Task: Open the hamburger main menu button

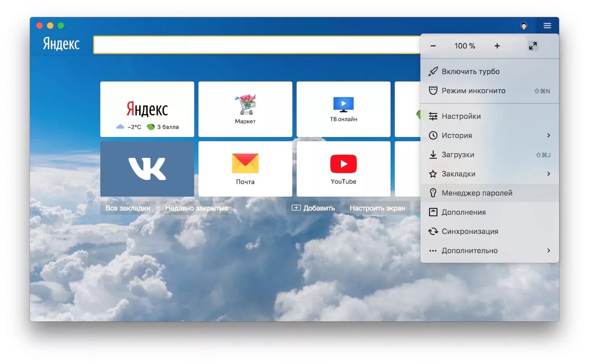Action: pos(547,25)
